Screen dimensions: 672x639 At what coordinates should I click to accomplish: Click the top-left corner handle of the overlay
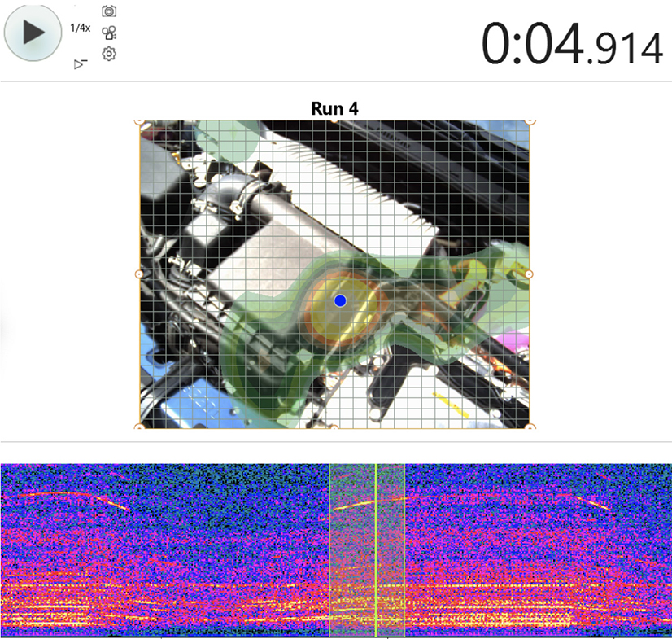point(139,122)
